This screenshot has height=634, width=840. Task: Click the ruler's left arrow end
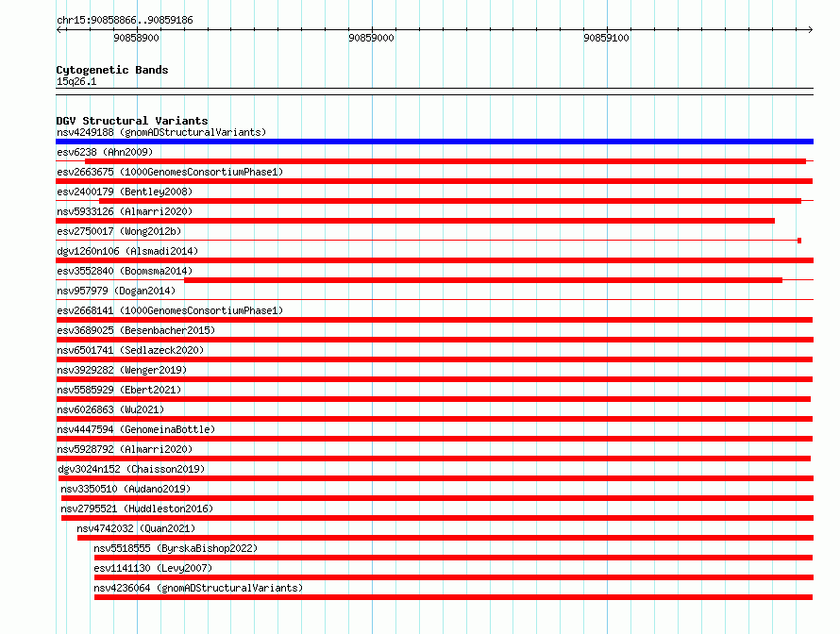point(59,29)
